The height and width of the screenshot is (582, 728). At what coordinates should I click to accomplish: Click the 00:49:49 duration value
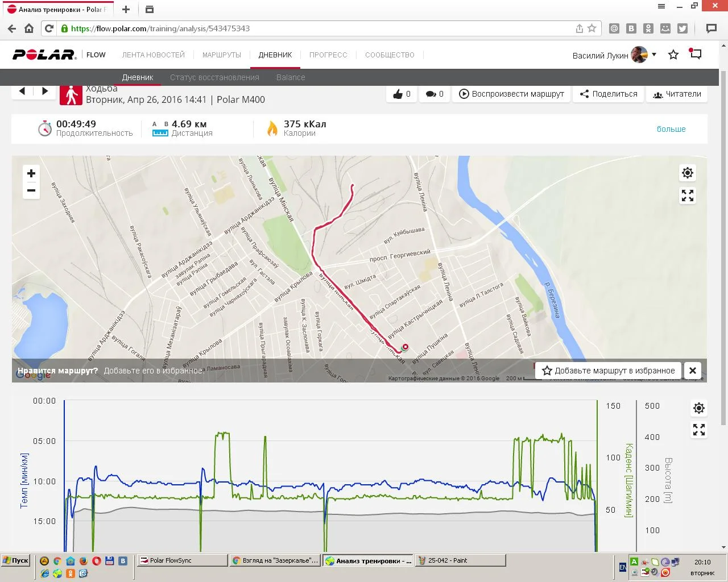[76, 124]
